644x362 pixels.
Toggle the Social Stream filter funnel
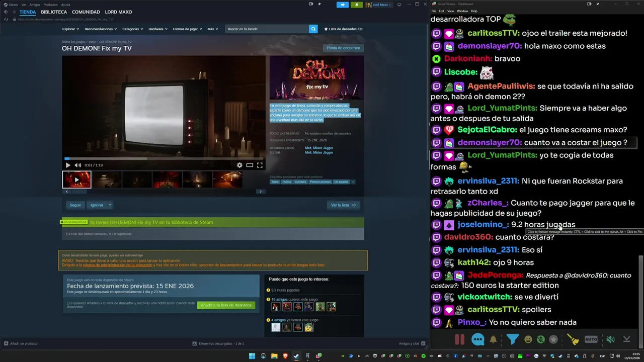512,339
